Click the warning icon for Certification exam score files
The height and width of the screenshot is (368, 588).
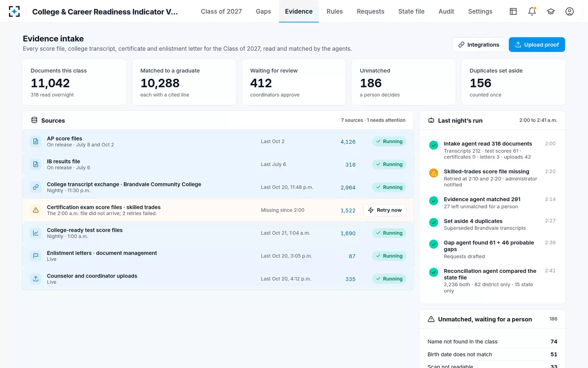click(x=36, y=210)
